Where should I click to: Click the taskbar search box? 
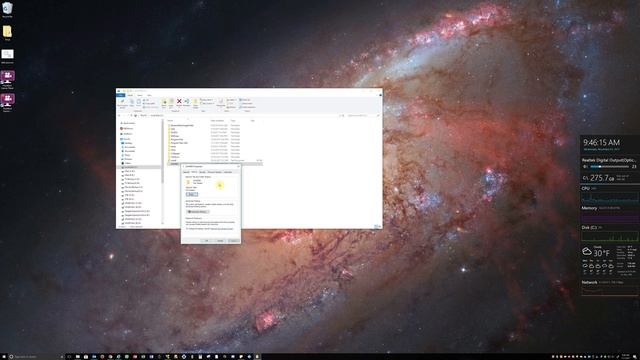tap(35, 357)
